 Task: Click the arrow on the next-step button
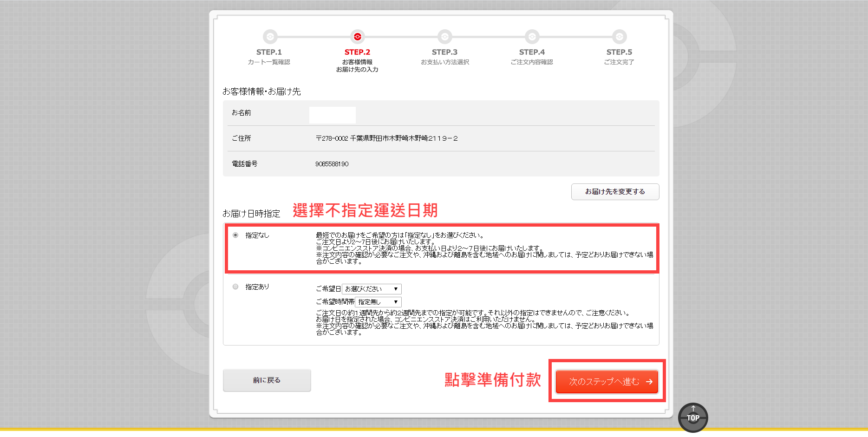649,382
